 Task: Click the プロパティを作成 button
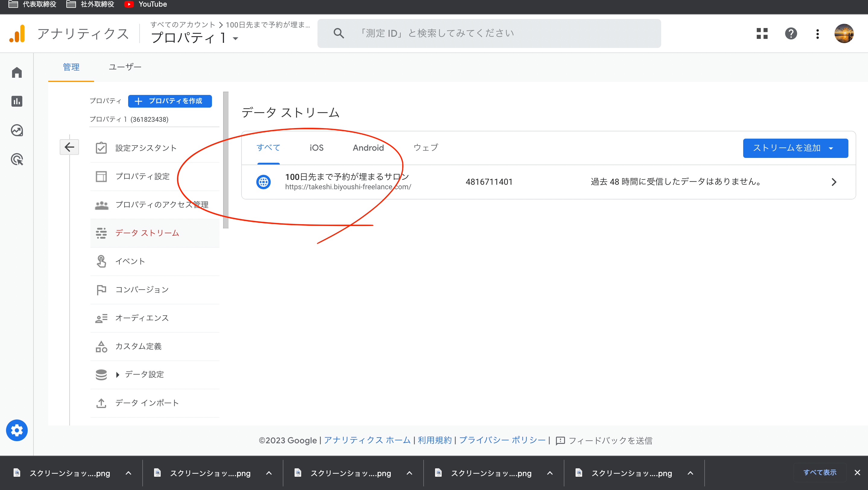(x=170, y=101)
